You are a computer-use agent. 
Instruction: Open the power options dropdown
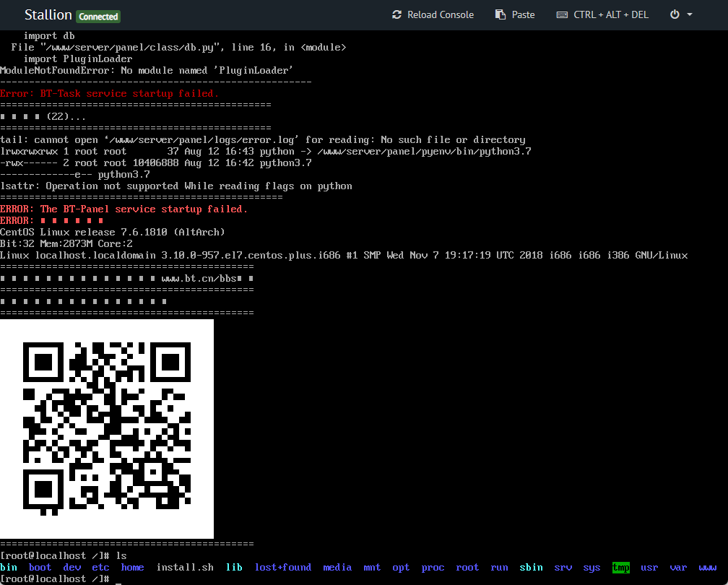pos(680,15)
